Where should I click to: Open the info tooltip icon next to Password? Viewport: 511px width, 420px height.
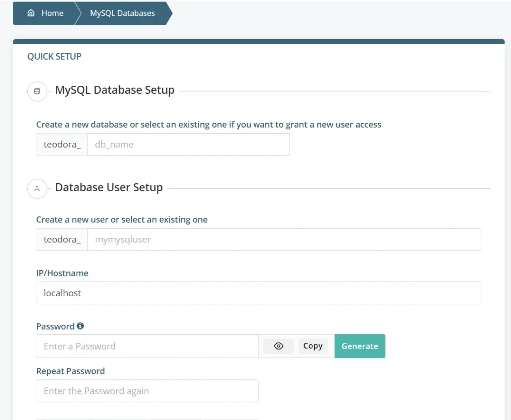81,326
